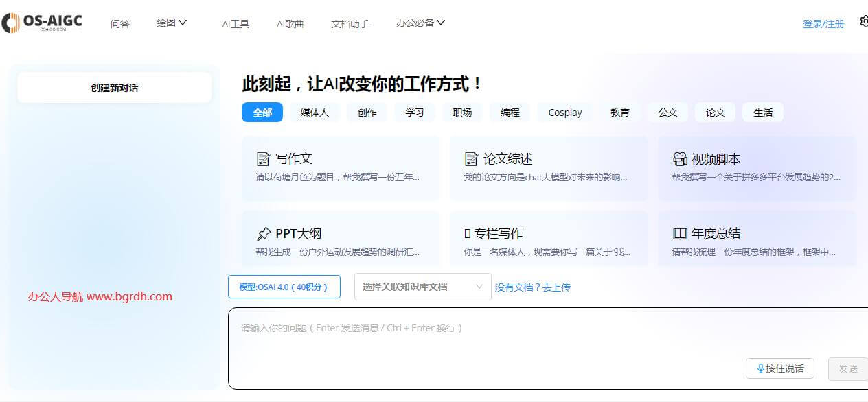Open the AI工具 menu item

point(236,23)
